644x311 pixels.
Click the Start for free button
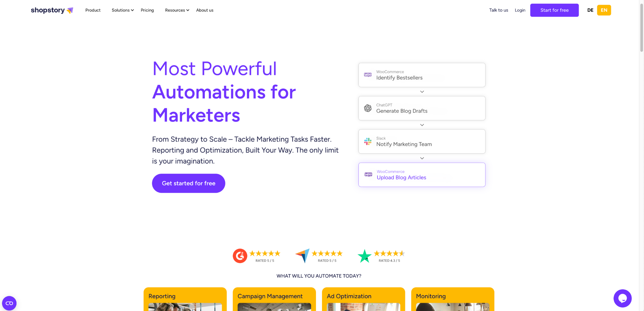(x=554, y=10)
